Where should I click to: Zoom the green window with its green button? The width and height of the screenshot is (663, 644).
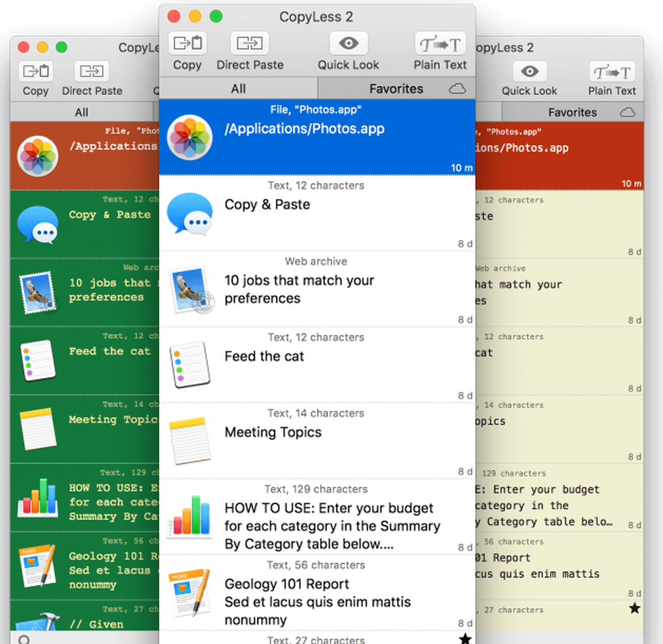coord(61,47)
